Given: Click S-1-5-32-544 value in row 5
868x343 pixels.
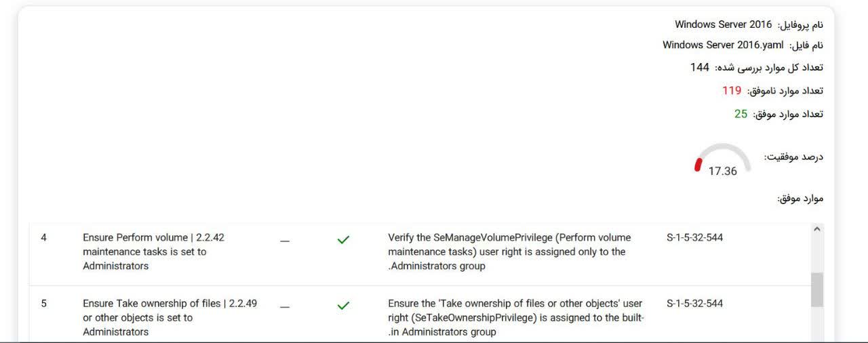Looking at the screenshot, I should coord(694,304).
